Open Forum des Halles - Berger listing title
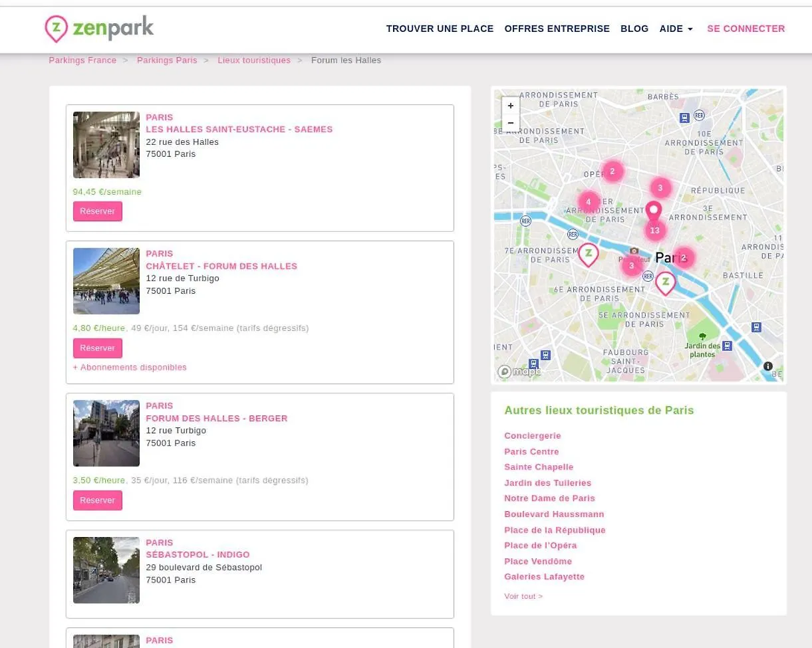 click(217, 419)
